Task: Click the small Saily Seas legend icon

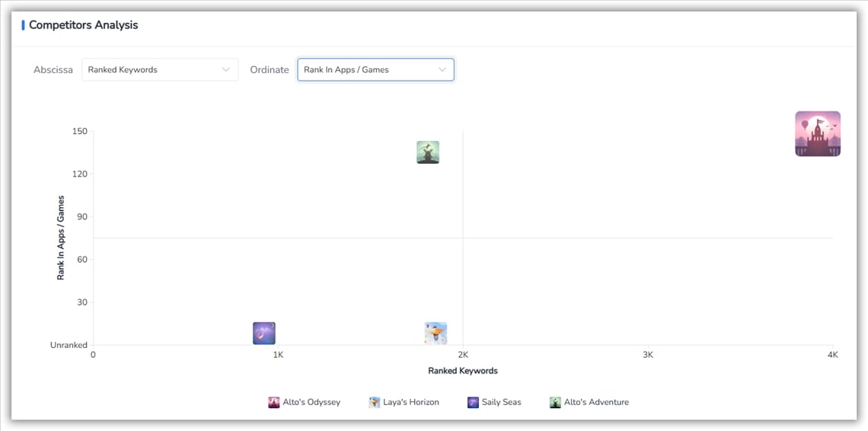Action: click(x=473, y=403)
